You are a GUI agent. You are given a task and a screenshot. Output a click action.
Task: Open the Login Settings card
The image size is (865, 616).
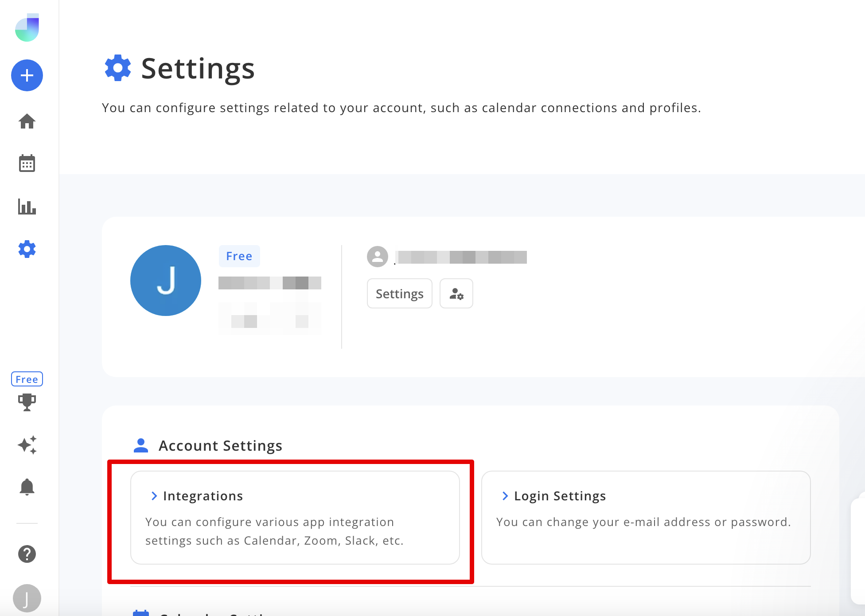pos(646,517)
